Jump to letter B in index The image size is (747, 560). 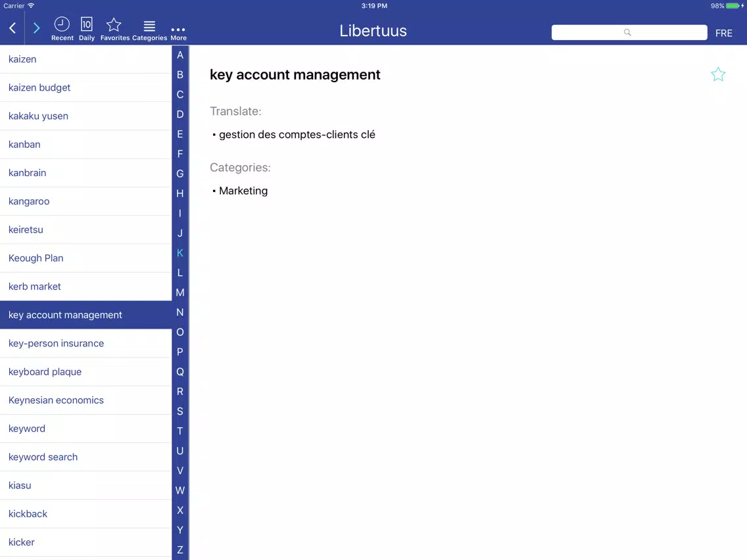180,75
